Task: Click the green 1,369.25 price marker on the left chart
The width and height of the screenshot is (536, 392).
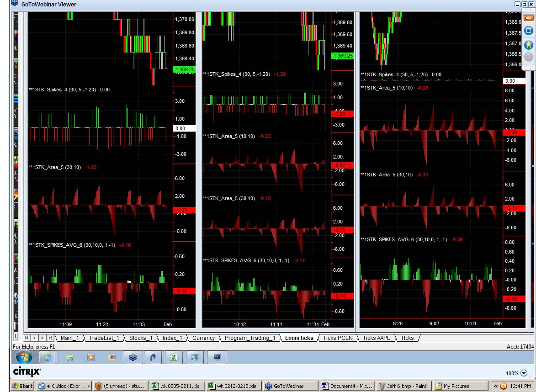Action: pos(185,69)
